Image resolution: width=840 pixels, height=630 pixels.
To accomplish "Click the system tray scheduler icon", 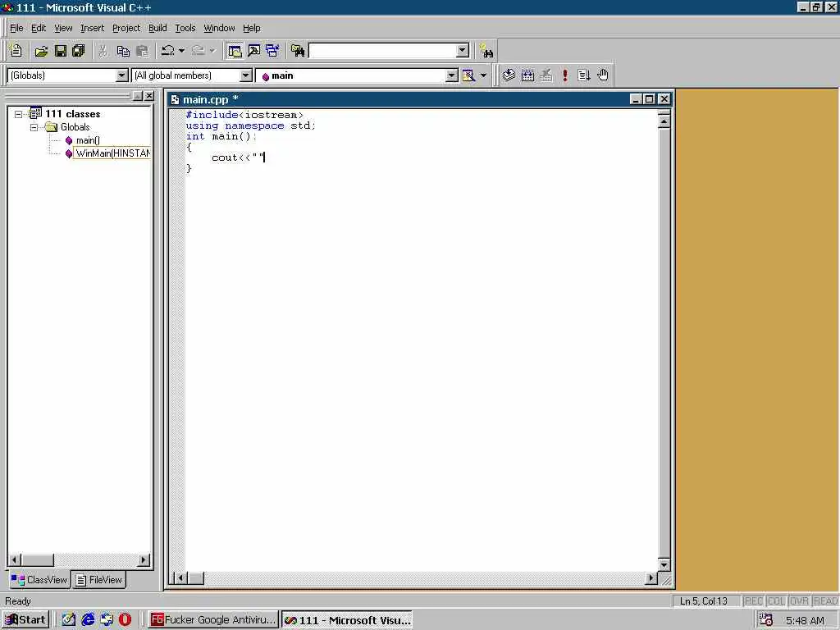I will coord(765,620).
